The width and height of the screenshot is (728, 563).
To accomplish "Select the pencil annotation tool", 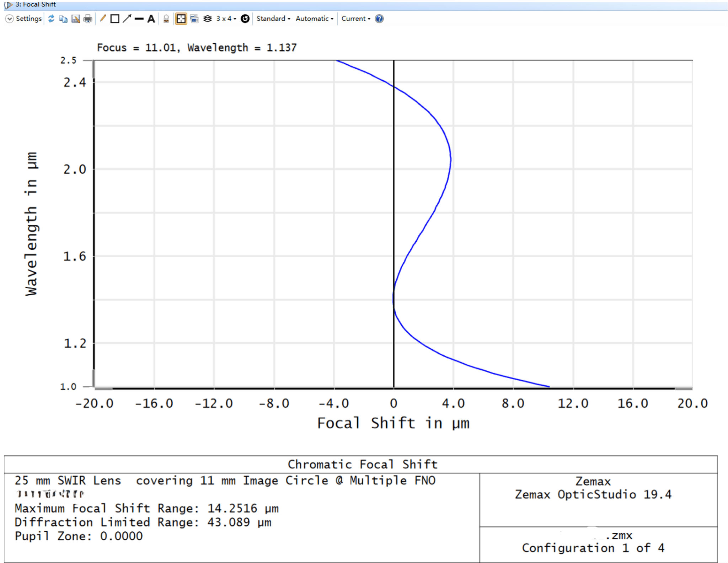I will (x=103, y=18).
